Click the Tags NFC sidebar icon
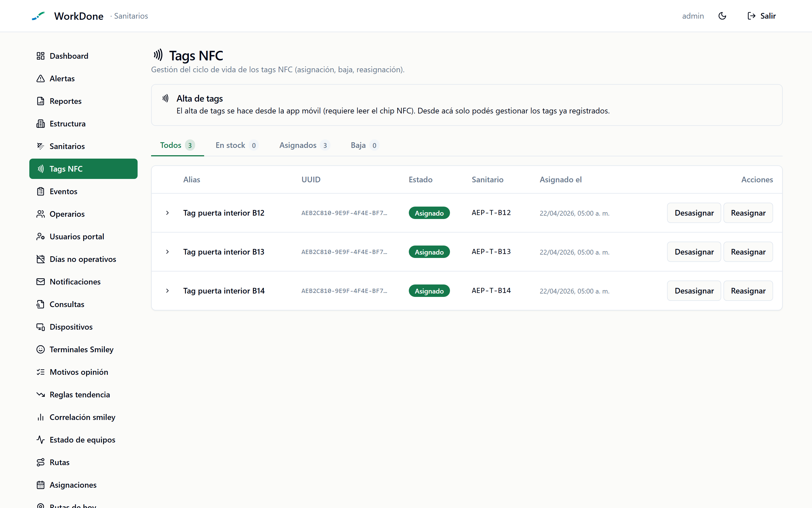The width and height of the screenshot is (812, 508). coord(41,169)
